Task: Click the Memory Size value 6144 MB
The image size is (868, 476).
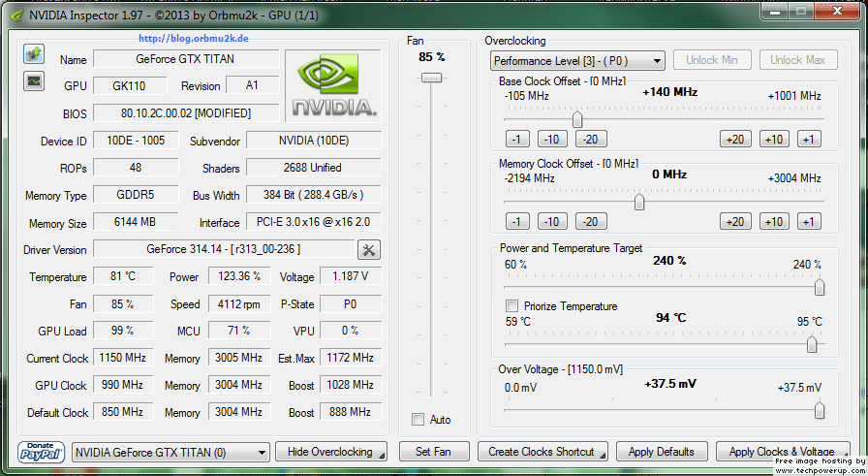Action: pos(135,222)
